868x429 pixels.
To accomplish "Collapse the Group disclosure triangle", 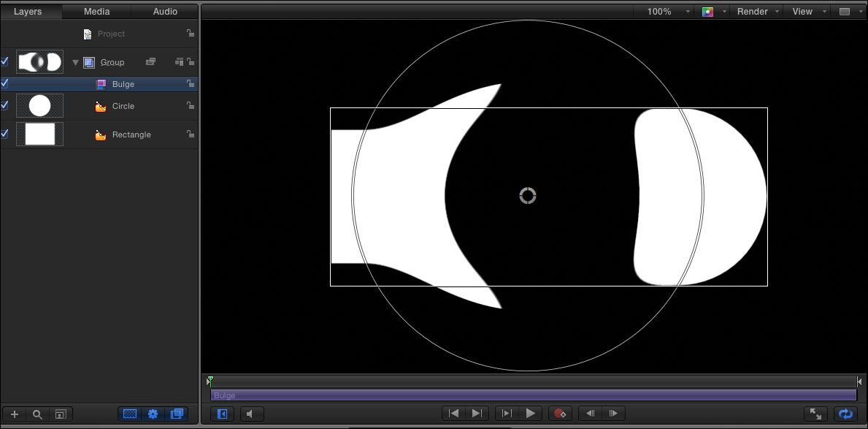I will point(75,63).
